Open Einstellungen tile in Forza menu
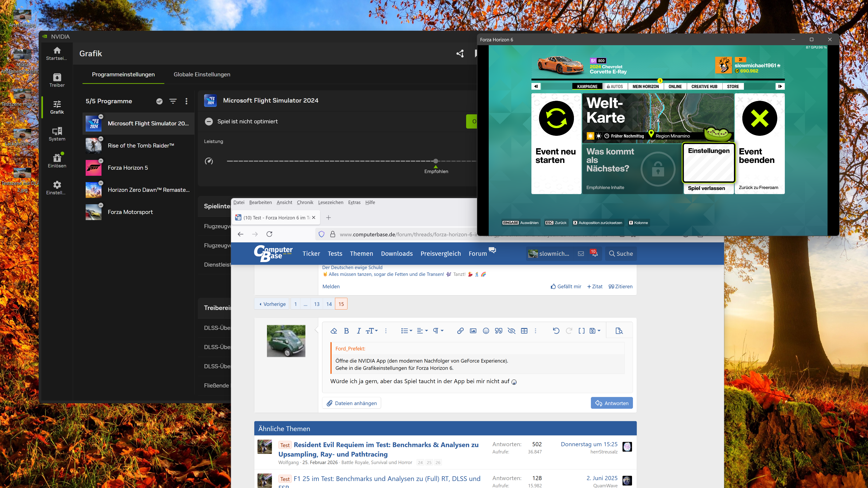Screen dimensions: 868x488 tap(709, 163)
